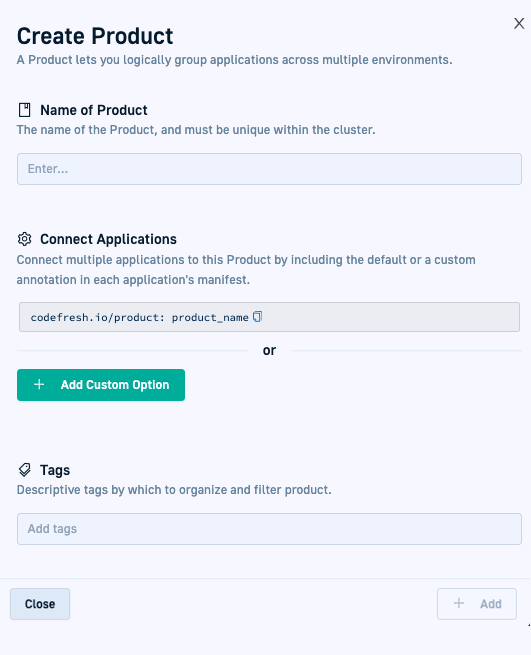Click the Tags section heading
The width and height of the screenshot is (531, 655).
55,470
